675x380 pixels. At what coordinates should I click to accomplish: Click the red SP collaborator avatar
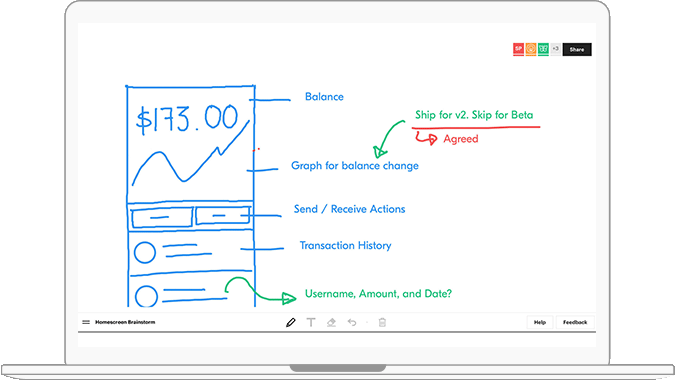click(x=518, y=49)
